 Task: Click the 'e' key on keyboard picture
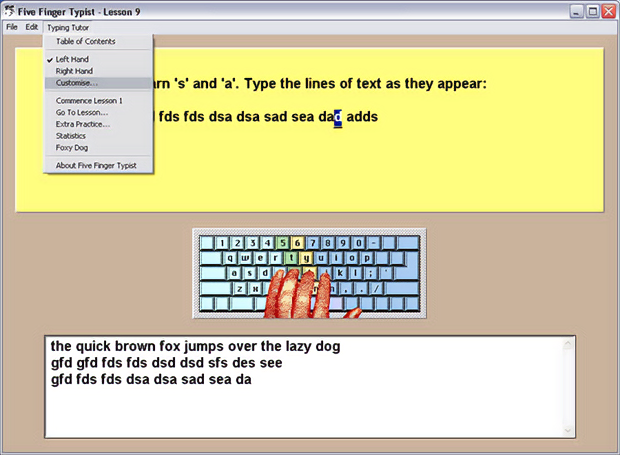point(261,258)
